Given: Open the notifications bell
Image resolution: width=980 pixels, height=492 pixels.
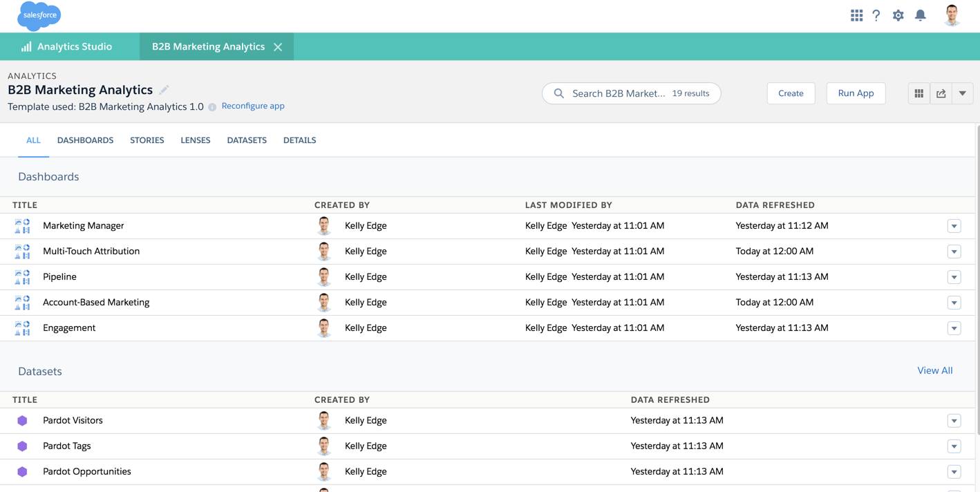Looking at the screenshot, I should (921, 15).
